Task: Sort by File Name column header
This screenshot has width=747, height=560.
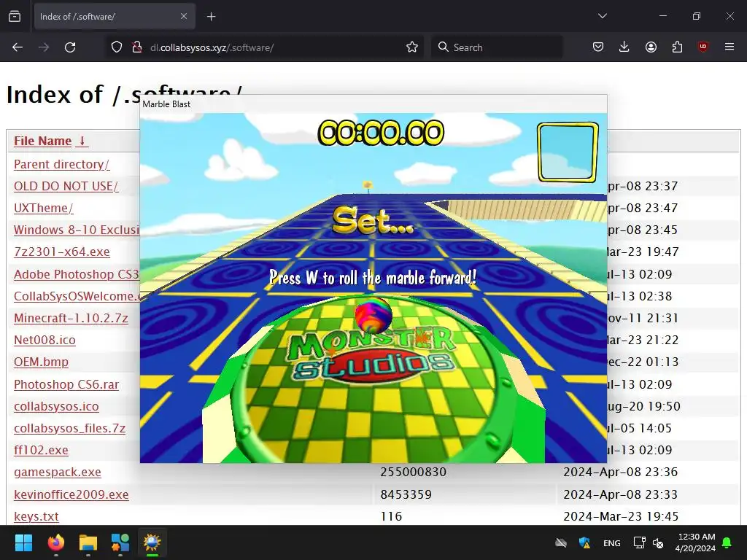Action: (50, 141)
